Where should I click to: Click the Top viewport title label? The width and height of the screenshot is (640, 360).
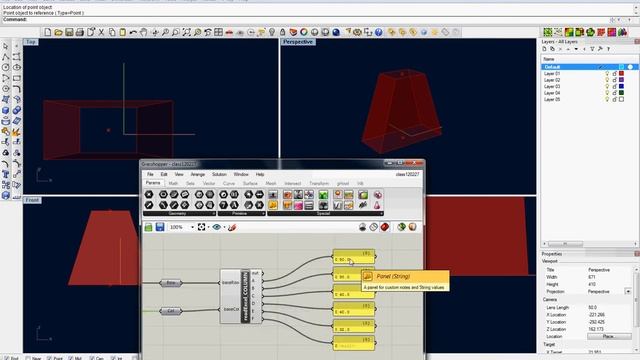(31, 42)
